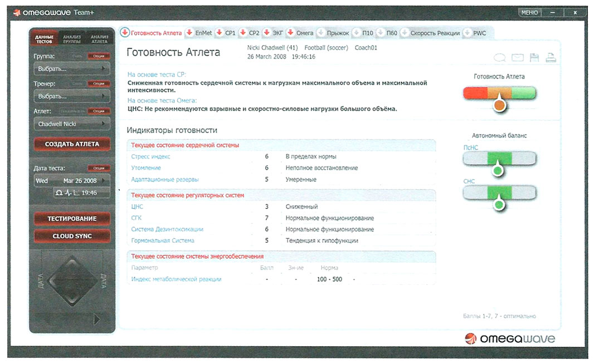Expand the Тренер Выбрать dropdown
Image resolution: width=594 pixels, height=364 pixels.
pyautogui.click(x=72, y=96)
